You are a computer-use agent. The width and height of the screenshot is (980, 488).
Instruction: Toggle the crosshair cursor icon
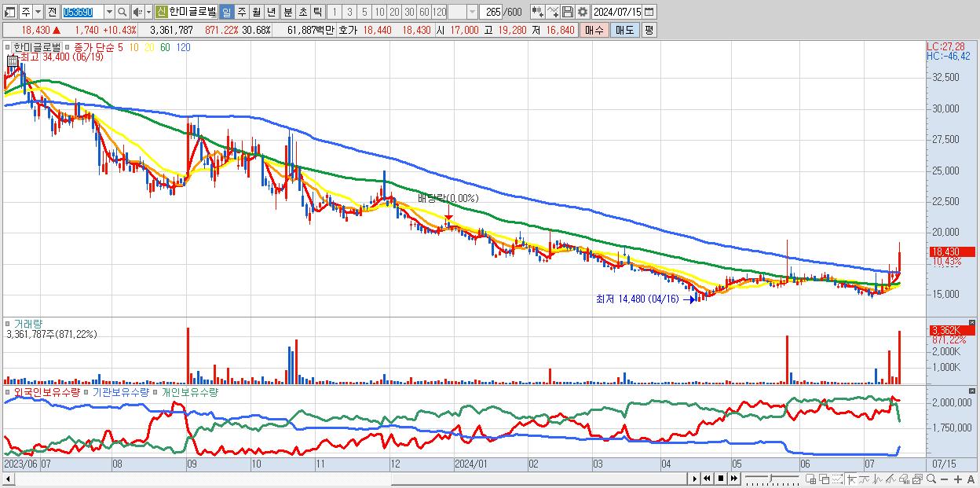point(851,479)
